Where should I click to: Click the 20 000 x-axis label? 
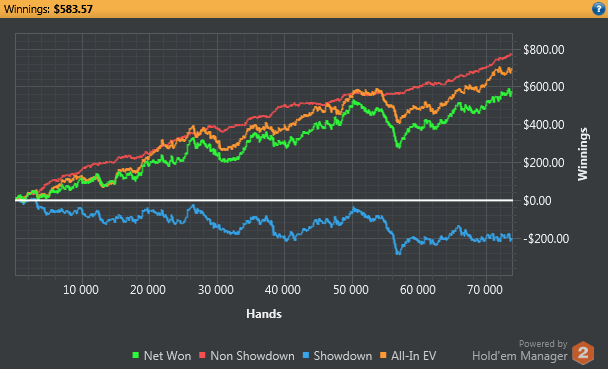click(148, 290)
